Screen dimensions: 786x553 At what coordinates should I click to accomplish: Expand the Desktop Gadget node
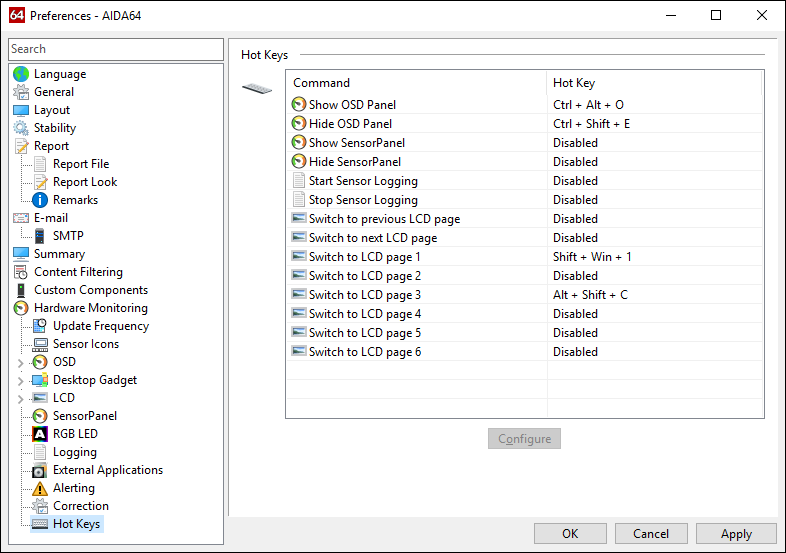[x=20, y=380]
